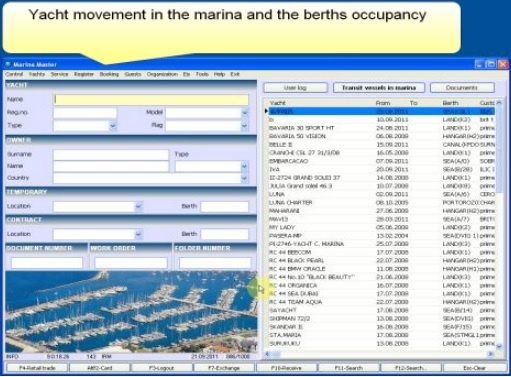
Task: Select the LUNA CHARTER row
Action: (x=382, y=203)
